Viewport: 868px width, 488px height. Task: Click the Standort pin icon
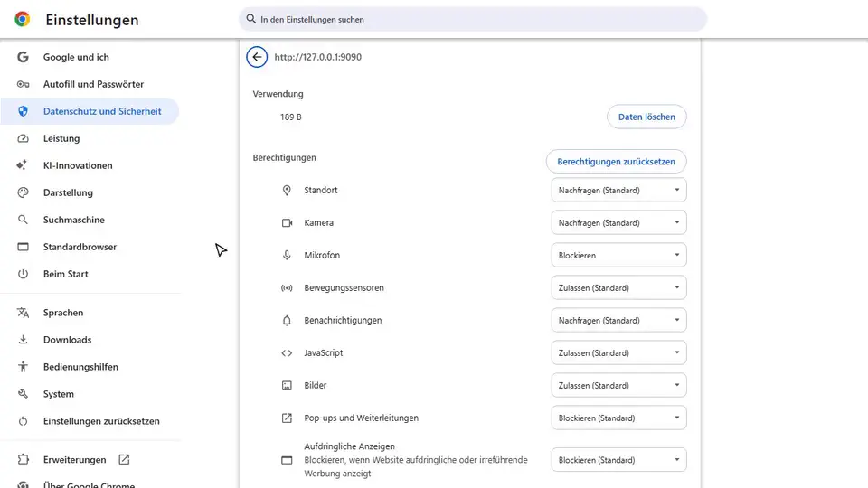pyautogui.click(x=287, y=191)
